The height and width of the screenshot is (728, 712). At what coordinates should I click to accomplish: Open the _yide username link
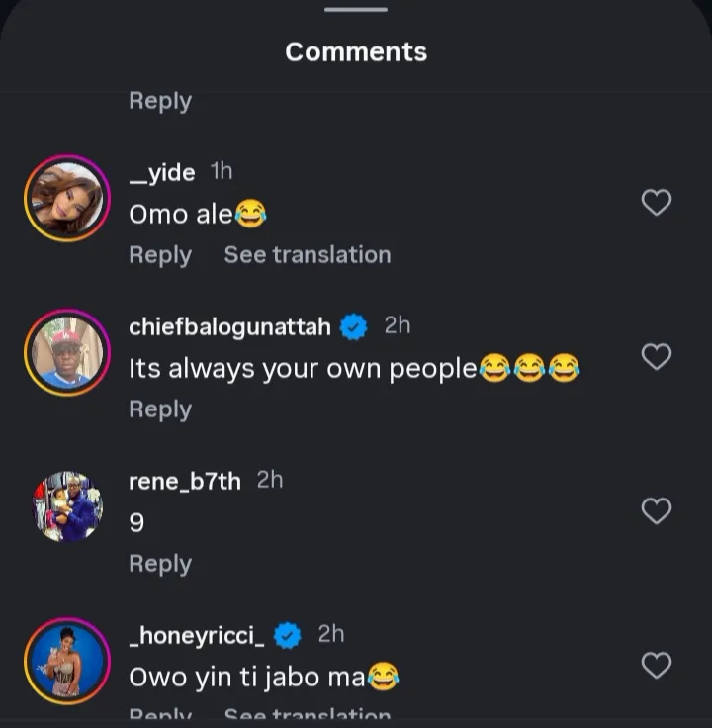tap(162, 173)
